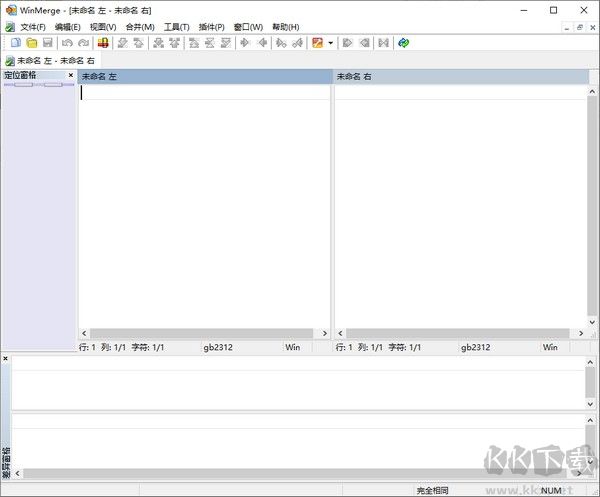The image size is (600, 497).
Task: Click the Save floppy disk icon
Action: pos(47,43)
